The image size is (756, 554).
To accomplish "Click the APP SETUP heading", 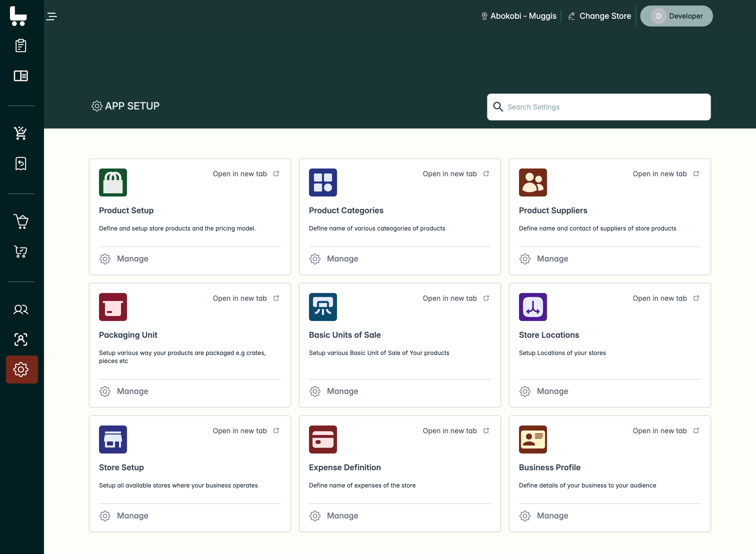I will click(132, 106).
